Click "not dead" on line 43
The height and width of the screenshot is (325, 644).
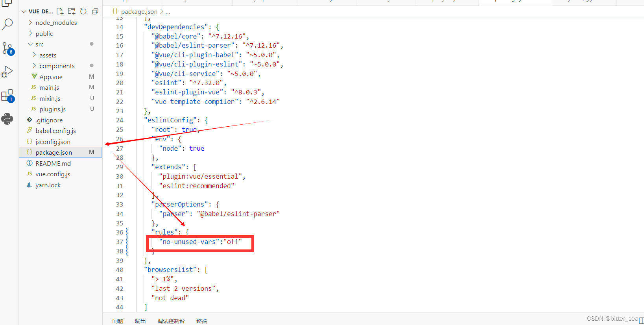[x=170, y=298]
